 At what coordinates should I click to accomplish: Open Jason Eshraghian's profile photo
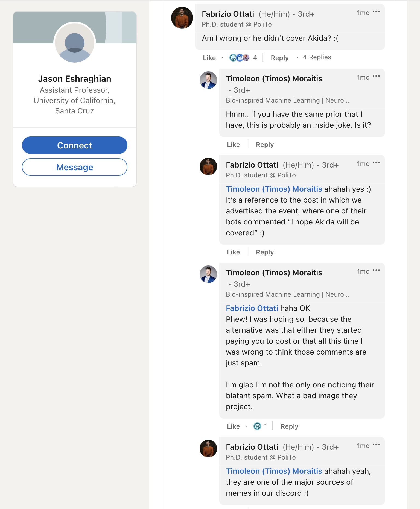pyautogui.click(x=75, y=43)
